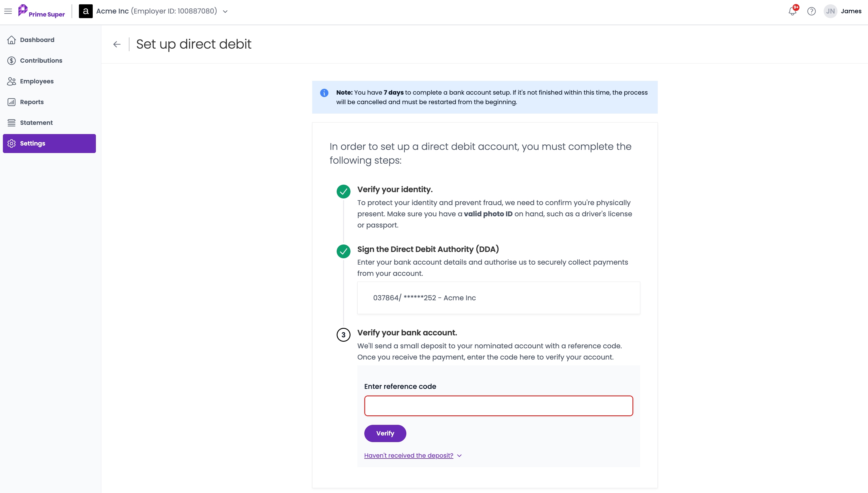Click the JN user avatar

click(830, 11)
